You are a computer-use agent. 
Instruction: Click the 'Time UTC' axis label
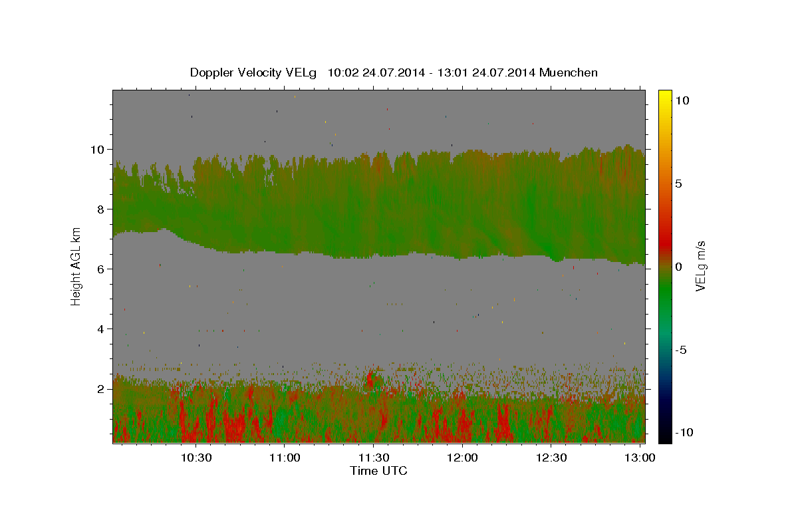(x=378, y=471)
